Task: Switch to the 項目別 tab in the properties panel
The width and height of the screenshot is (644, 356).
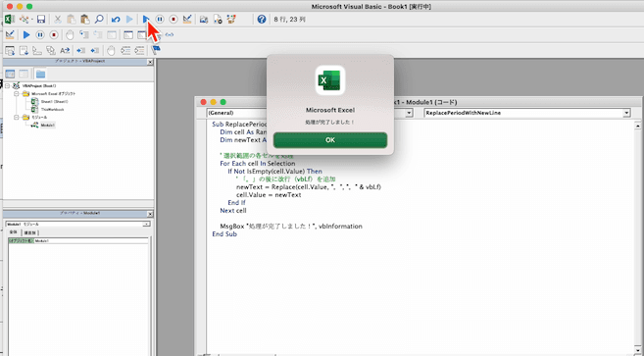Action: pos(29,232)
